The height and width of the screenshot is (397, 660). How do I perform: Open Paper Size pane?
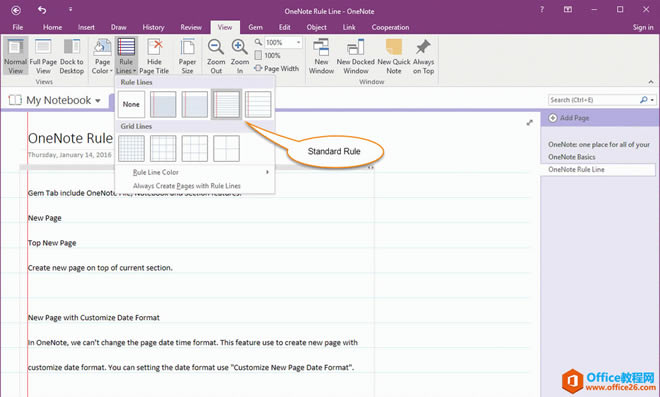point(187,56)
